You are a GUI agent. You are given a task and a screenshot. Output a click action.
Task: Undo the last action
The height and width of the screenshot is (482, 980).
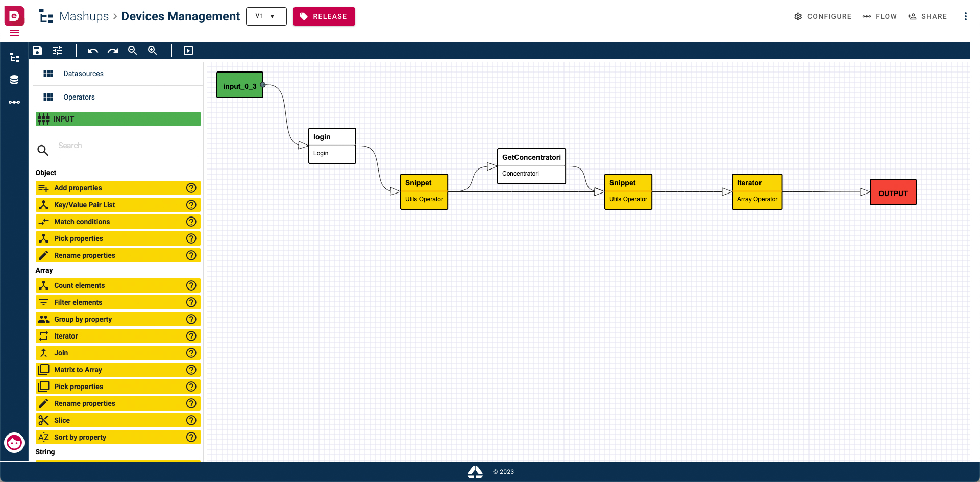(x=92, y=51)
